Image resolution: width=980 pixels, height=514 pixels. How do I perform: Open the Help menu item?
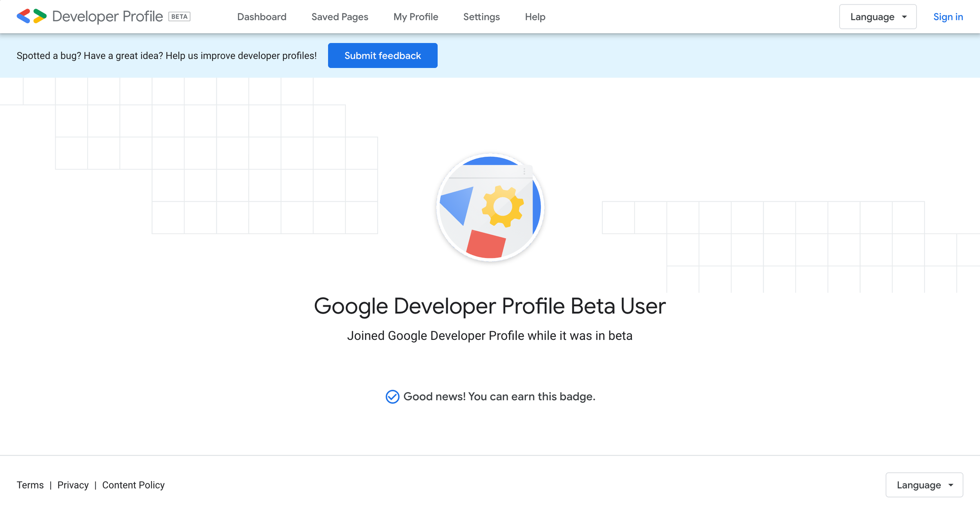click(x=535, y=17)
